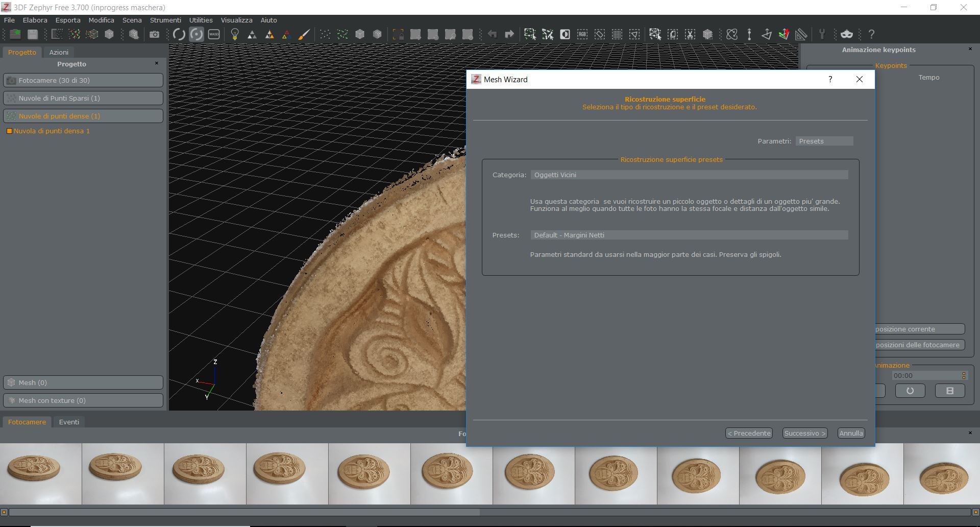Image resolution: width=980 pixels, height=527 pixels.
Task: Select the last fully visible camera thumbnail
Action: pyautogui.click(x=862, y=473)
